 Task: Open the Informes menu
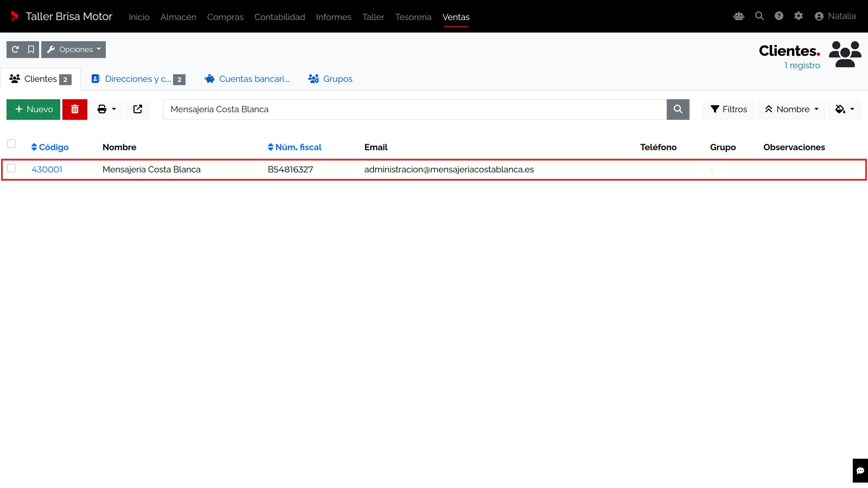click(334, 17)
